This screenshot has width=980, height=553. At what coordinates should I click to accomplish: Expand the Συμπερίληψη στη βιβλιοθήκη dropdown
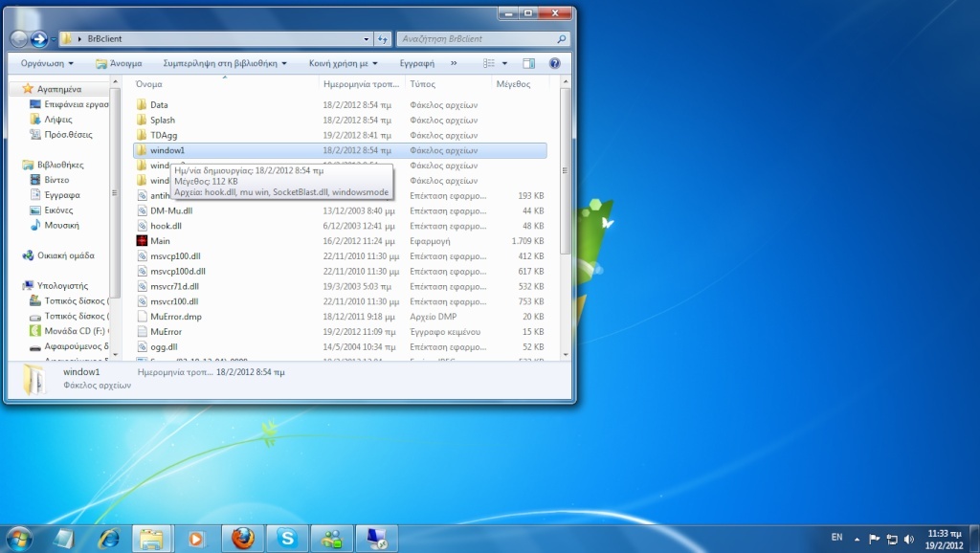(225, 63)
